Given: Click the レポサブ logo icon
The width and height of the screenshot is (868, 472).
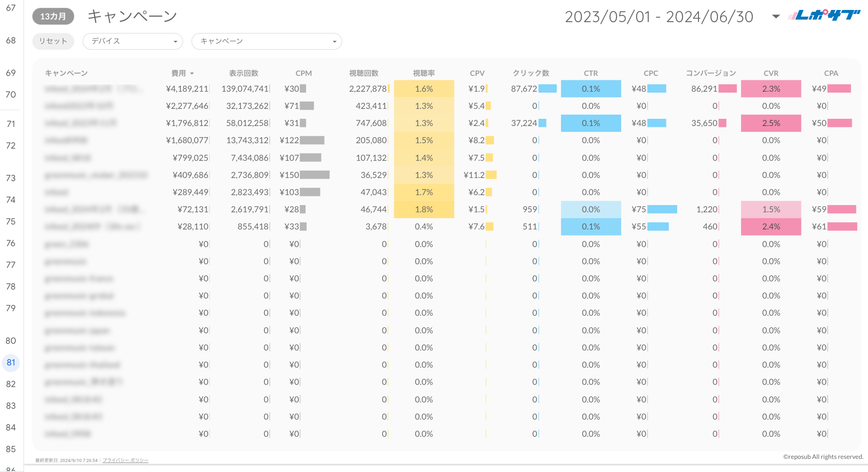Looking at the screenshot, I should pyautogui.click(x=824, y=16).
